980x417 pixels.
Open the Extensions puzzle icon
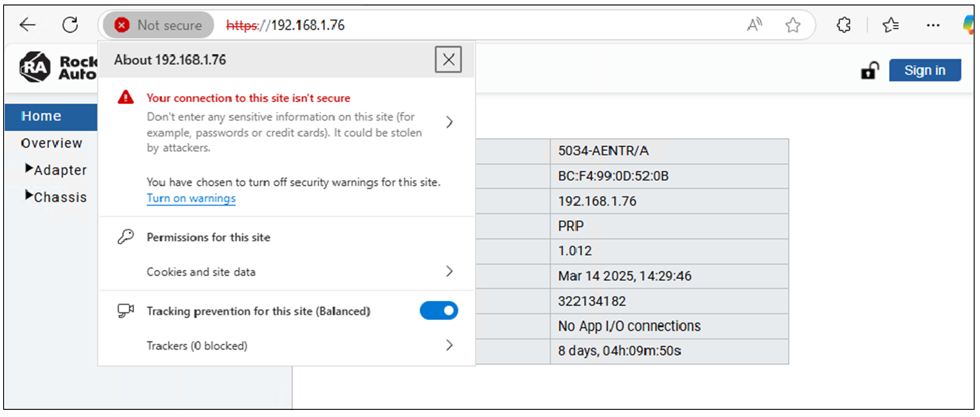pyautogui.click(x=844, y=25)
